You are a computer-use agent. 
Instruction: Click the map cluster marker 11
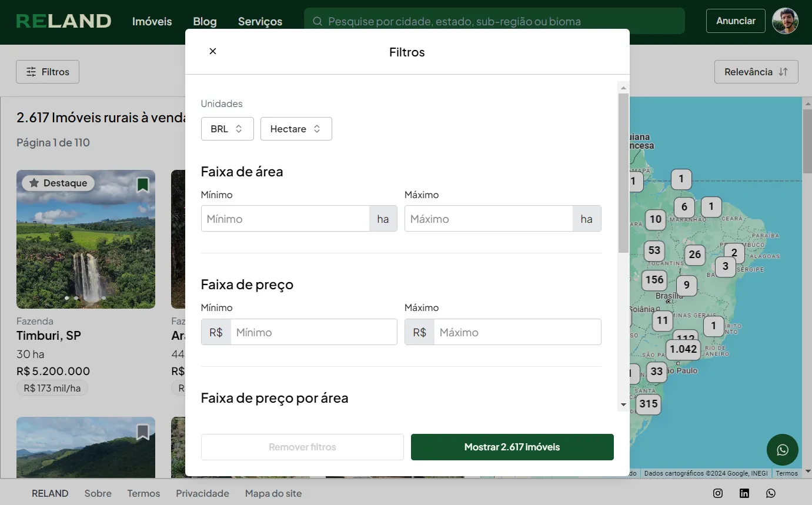coord(663,321)
